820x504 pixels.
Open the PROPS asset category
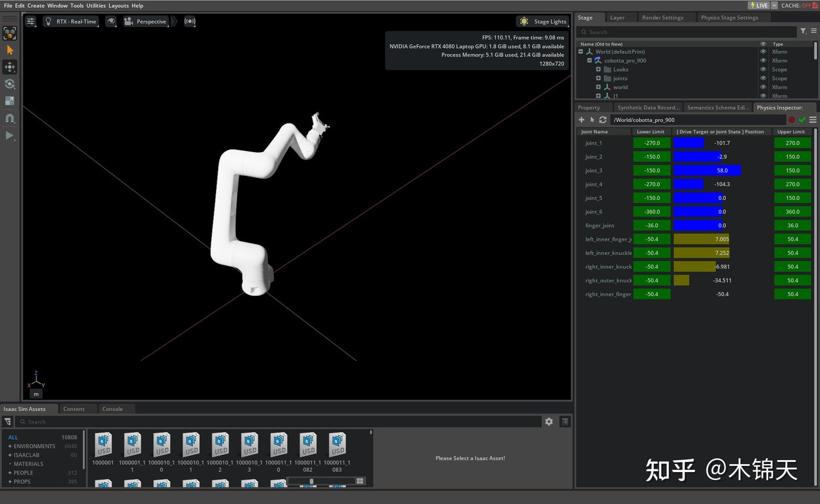(x=21, y=481)
